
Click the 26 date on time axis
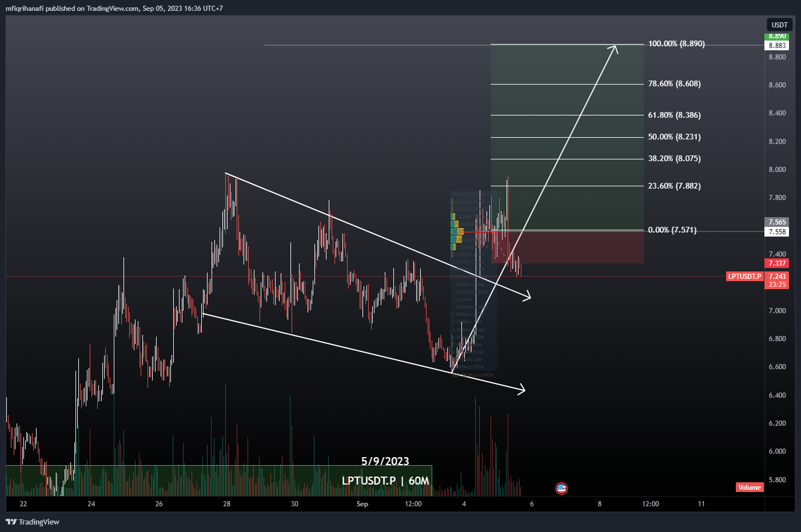pos(159,504)
